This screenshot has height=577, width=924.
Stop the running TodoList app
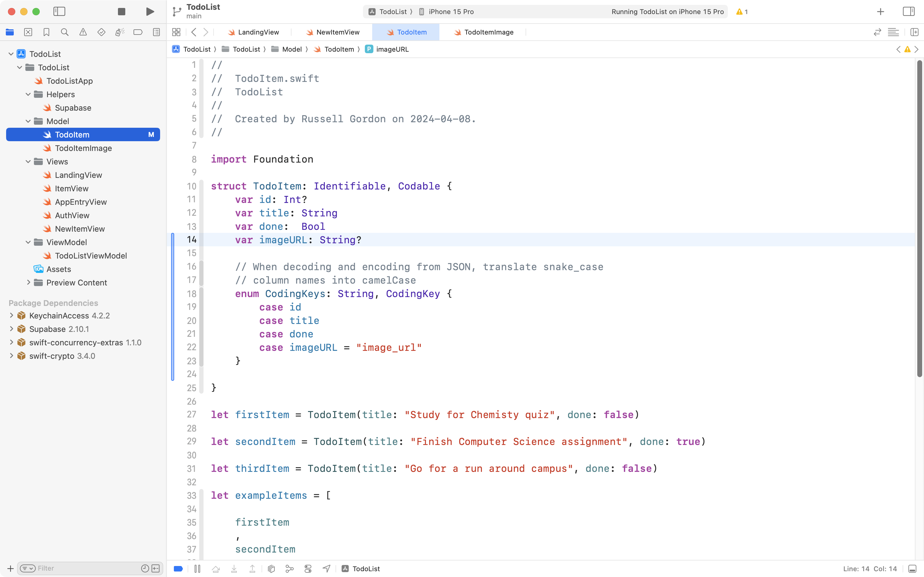tap(121, 11)
